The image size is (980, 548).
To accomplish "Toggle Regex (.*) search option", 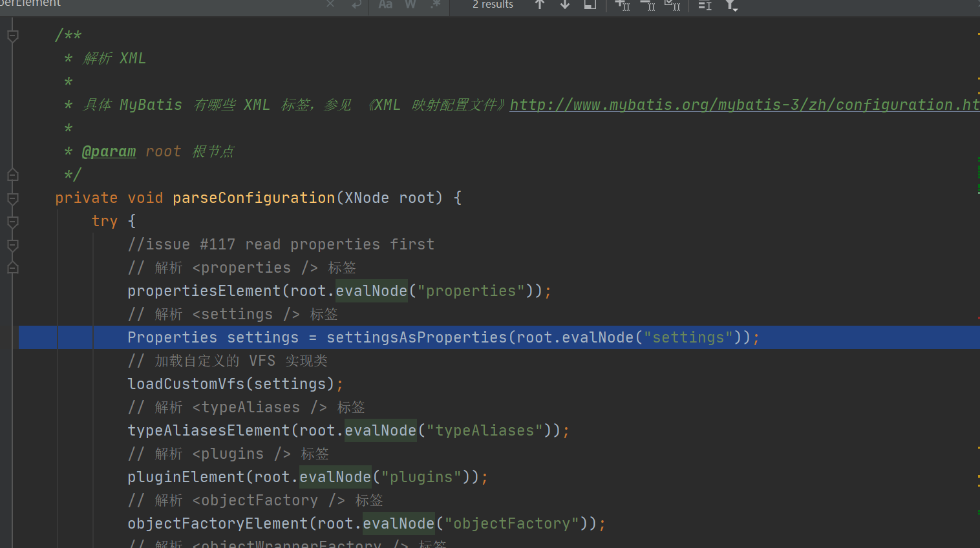I will pyautogui.click(x=435, y=4).
